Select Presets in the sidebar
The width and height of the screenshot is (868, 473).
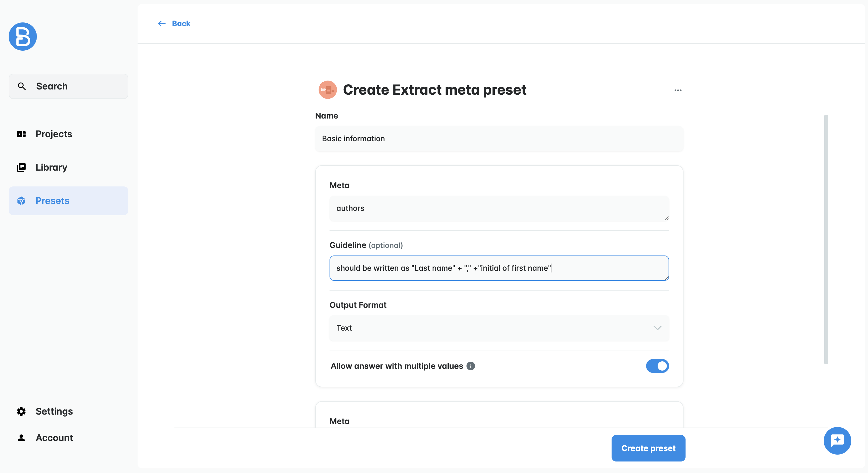[x=52, y=201]
